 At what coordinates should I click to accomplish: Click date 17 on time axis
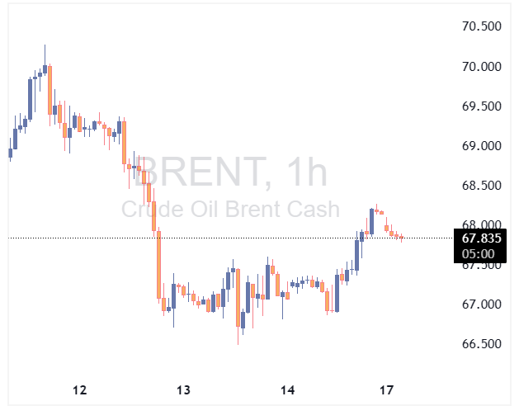click(386, 390)
